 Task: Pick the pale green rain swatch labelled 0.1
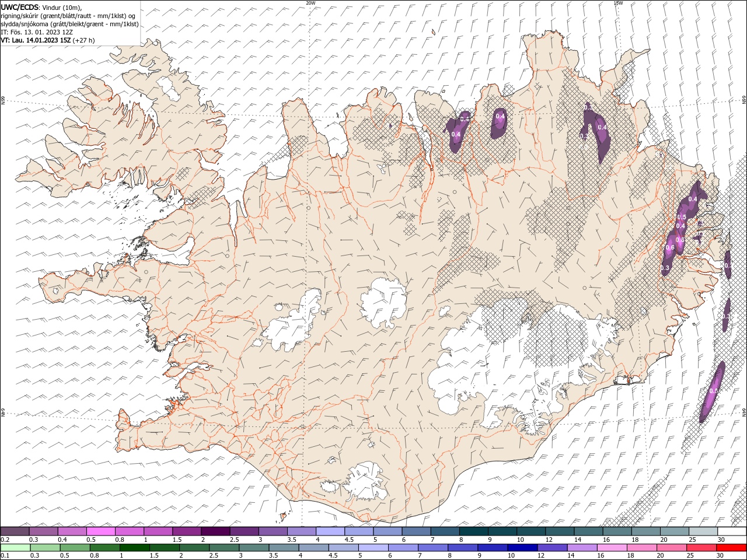click(15, 548)
